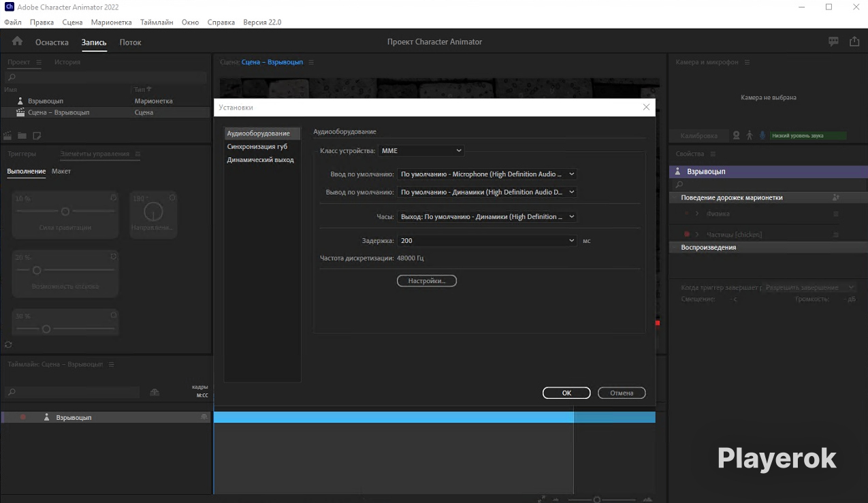Click the Properties panel search field
The image size is (868, 503).
(768, 184)
